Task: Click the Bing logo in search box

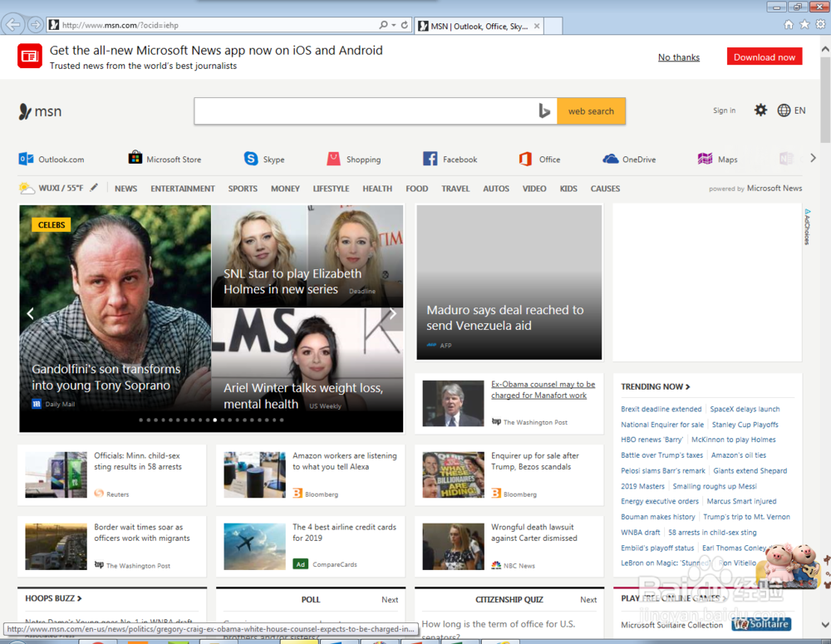Action: [x=544, y=111]
